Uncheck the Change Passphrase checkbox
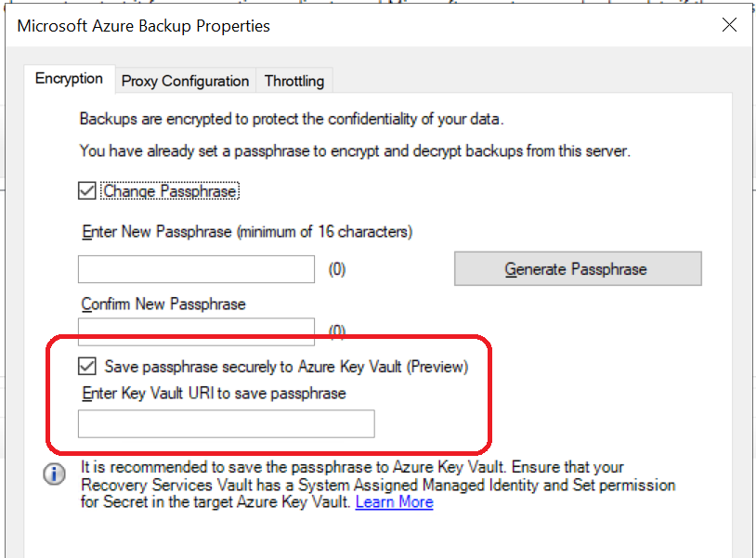The image size is (756, 558). (87, 191)
